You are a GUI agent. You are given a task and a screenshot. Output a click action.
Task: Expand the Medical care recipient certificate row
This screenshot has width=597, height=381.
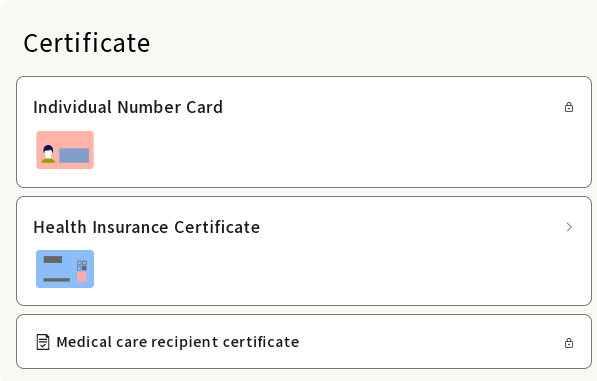coord(304,342)
